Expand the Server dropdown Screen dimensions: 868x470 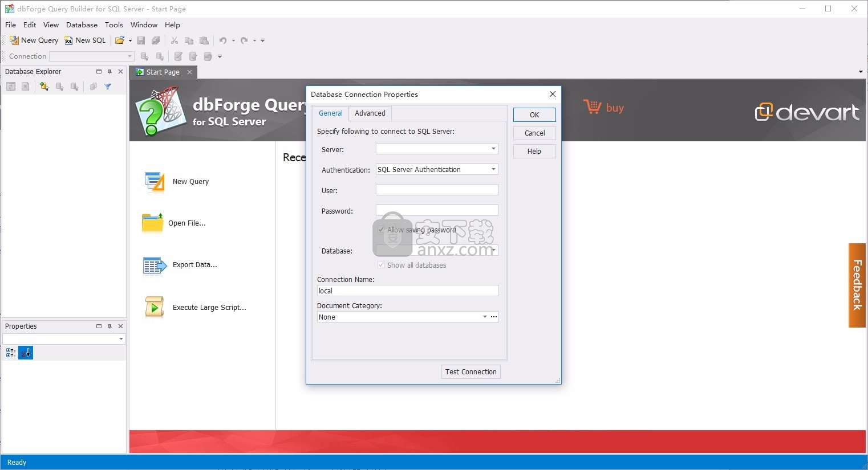click(493, 149)
